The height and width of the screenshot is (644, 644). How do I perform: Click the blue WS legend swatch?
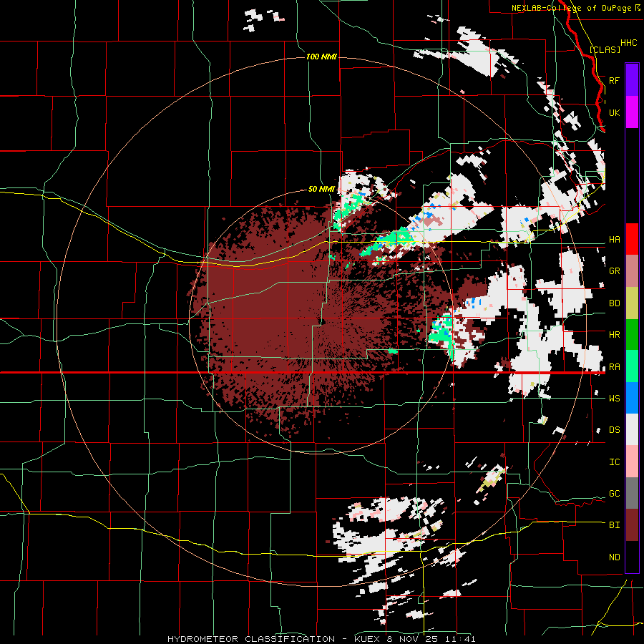click(632, 398)
